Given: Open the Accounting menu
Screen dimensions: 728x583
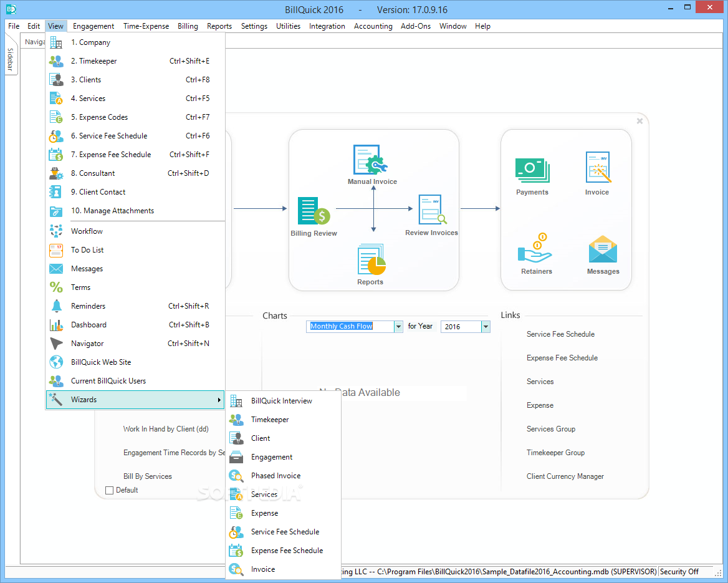Looking at the screenshot, I should tap(373, 26).
